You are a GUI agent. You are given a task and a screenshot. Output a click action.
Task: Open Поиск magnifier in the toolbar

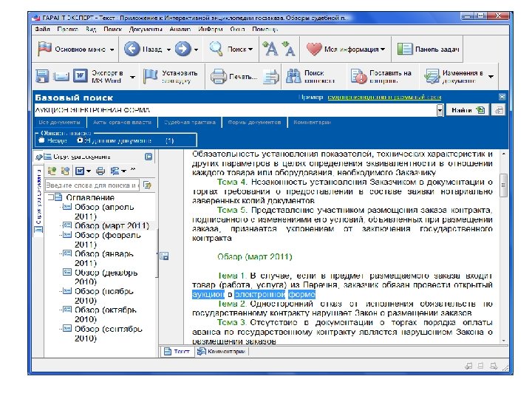click(x=216, y=50)
